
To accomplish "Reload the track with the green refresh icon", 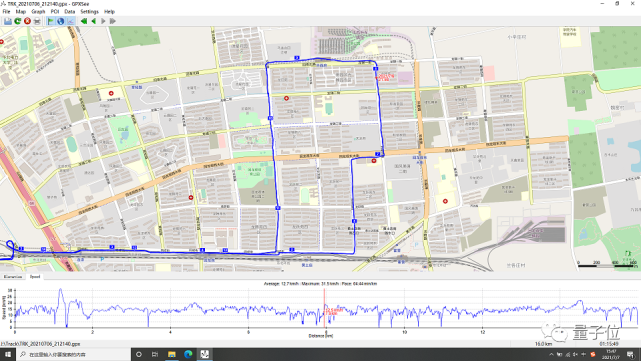I will pos(18,21).
